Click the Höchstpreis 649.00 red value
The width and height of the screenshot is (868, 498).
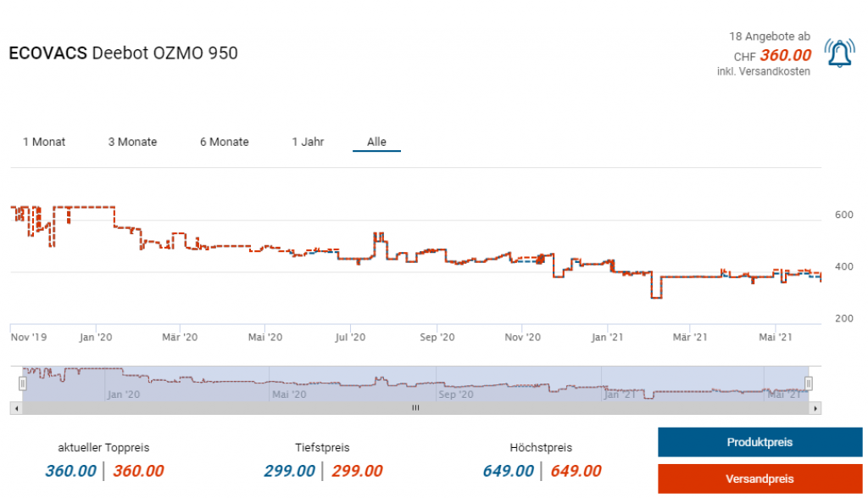click(x=576, y=471)
